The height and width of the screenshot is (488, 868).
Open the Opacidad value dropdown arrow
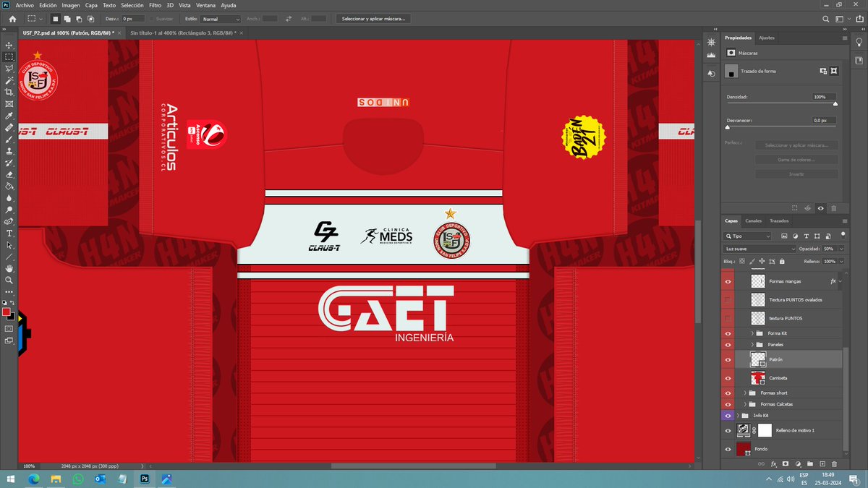click(x=841, y=249)
